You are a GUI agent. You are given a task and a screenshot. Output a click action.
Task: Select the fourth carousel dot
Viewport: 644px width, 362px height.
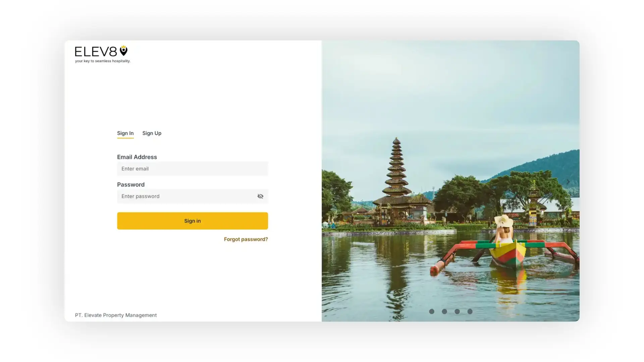coord(470,311)
